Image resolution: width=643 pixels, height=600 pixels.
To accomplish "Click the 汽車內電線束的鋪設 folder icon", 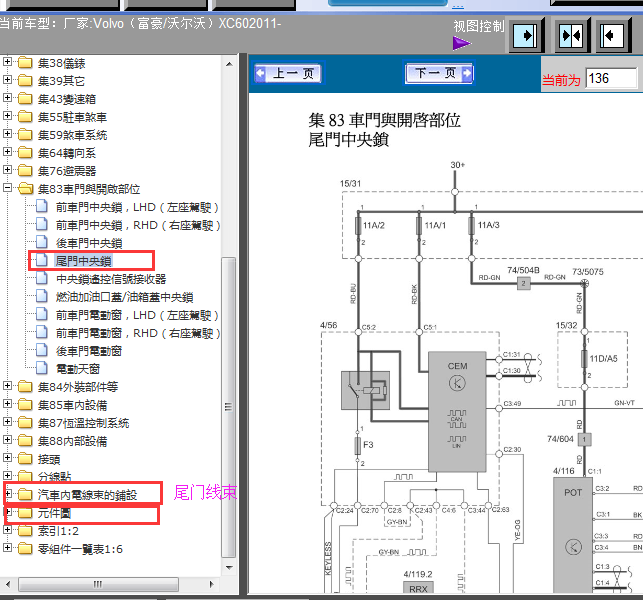I will [x=25, y=495].
